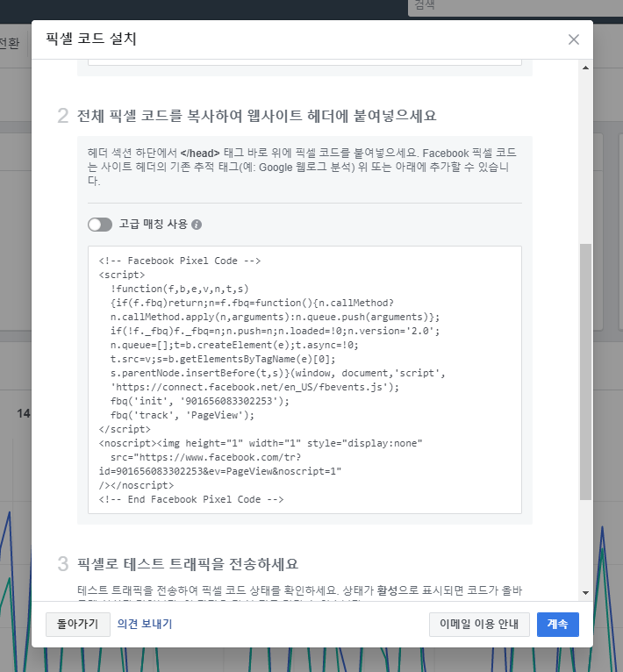
Task: Click the fbq('track', 'PageView') code line
Action: [183, 415]
